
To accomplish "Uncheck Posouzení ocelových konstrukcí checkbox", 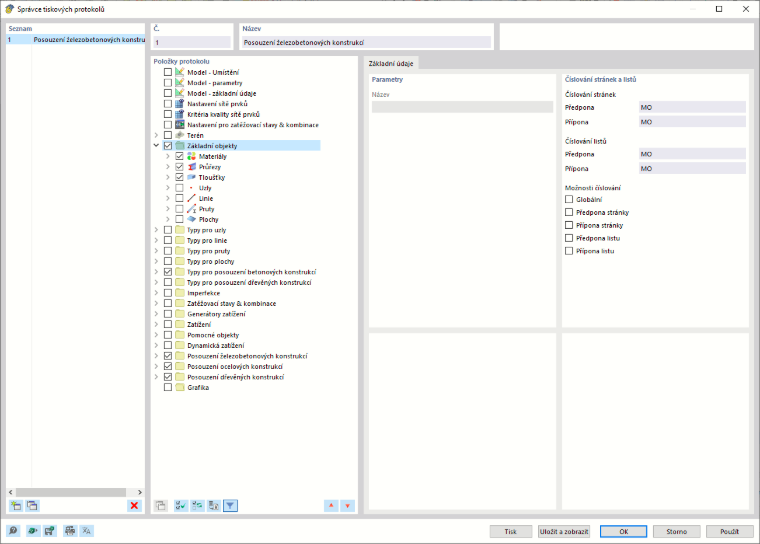I will click(x=168, y=367).
